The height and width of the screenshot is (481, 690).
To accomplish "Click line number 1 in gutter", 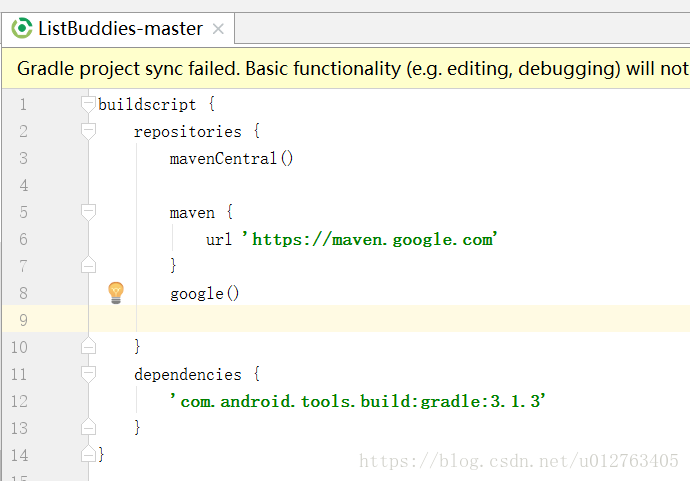I will click(23, 105).
